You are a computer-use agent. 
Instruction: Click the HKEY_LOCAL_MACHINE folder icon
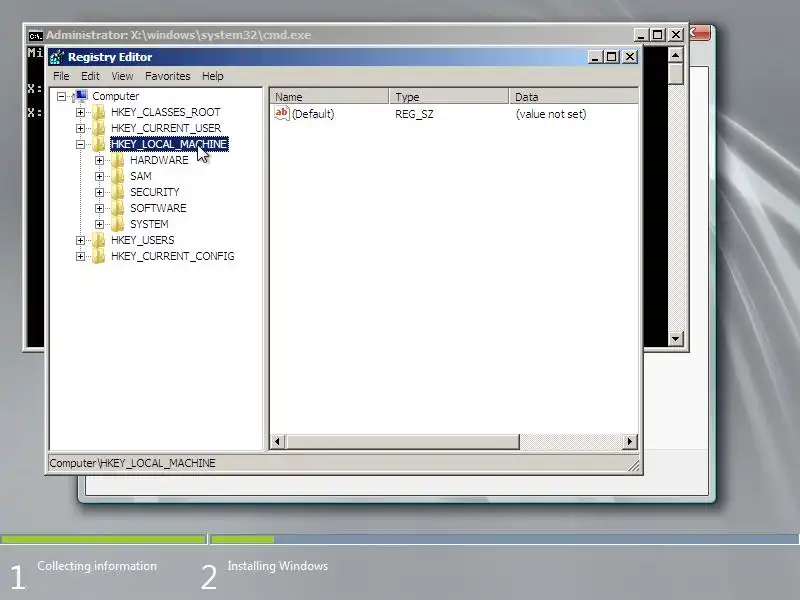[x=99, y=144]
